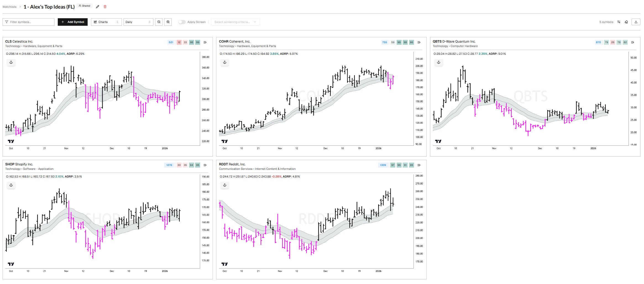Click the TradingView logo on the SHOP chart
Image resolution: width=644 pixels, height=284 pixels.
tap(11, 264)
